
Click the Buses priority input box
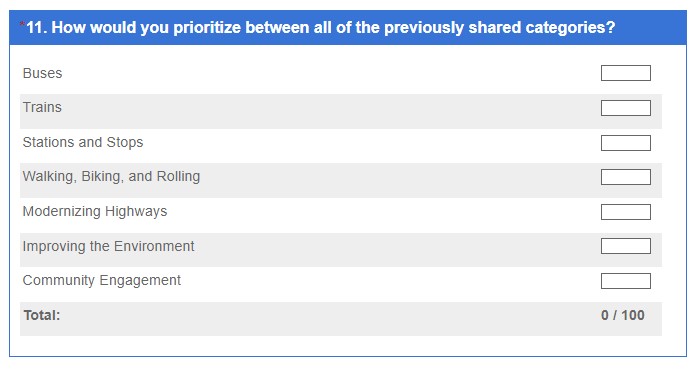point(625,73)
